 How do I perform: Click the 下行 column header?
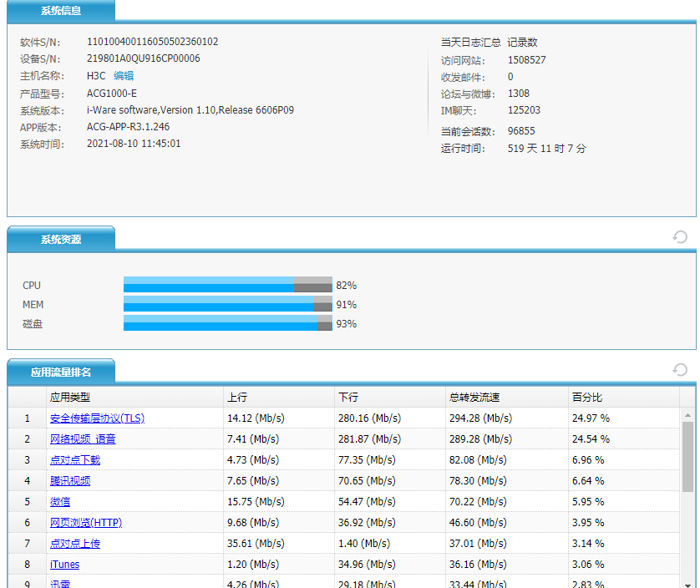pyautogui.click(x=390, y=398)
